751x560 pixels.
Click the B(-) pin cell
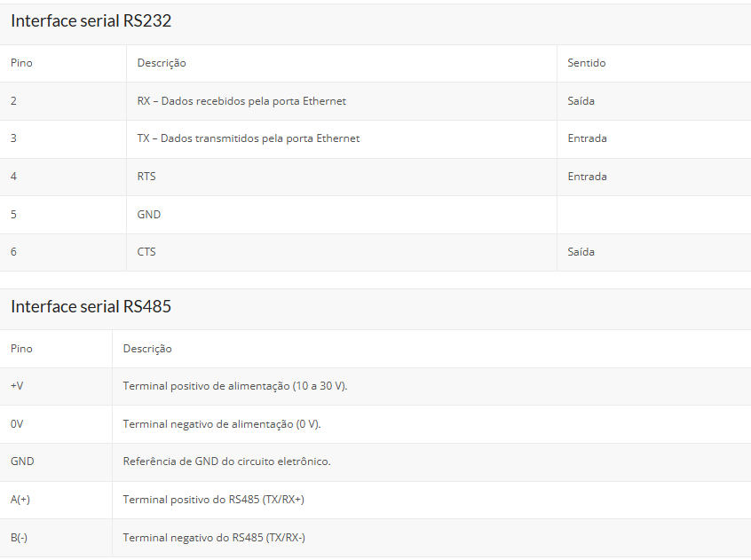pyautogui.click(x=20, y=538)
